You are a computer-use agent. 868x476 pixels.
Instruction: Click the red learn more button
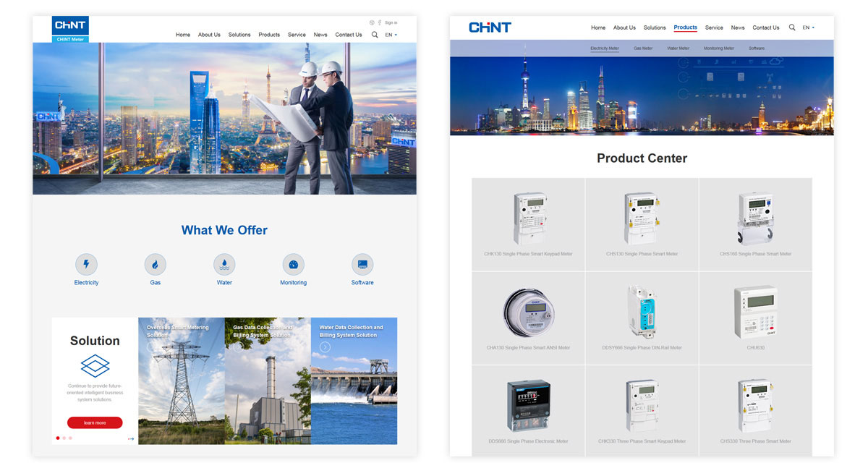95,422
